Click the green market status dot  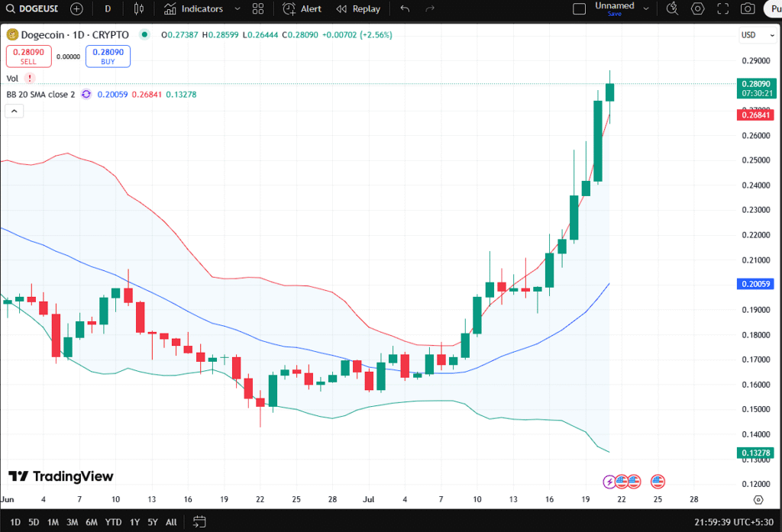pos(144,34)
